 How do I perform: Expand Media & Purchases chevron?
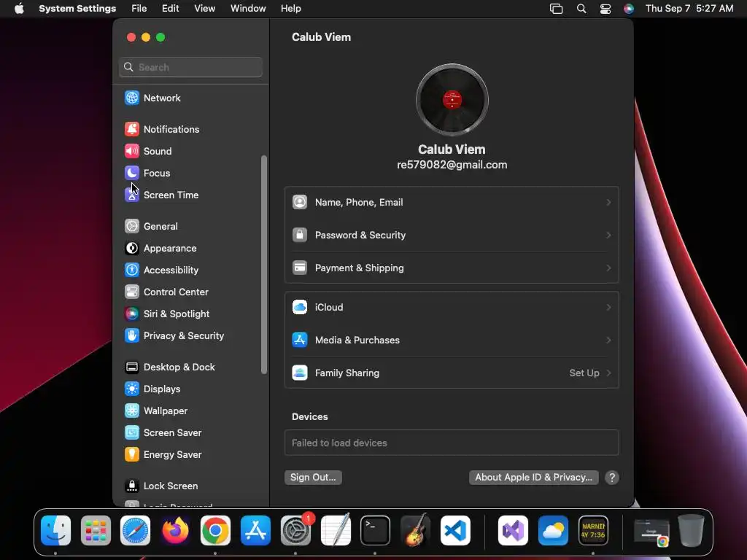pos(608,340)
